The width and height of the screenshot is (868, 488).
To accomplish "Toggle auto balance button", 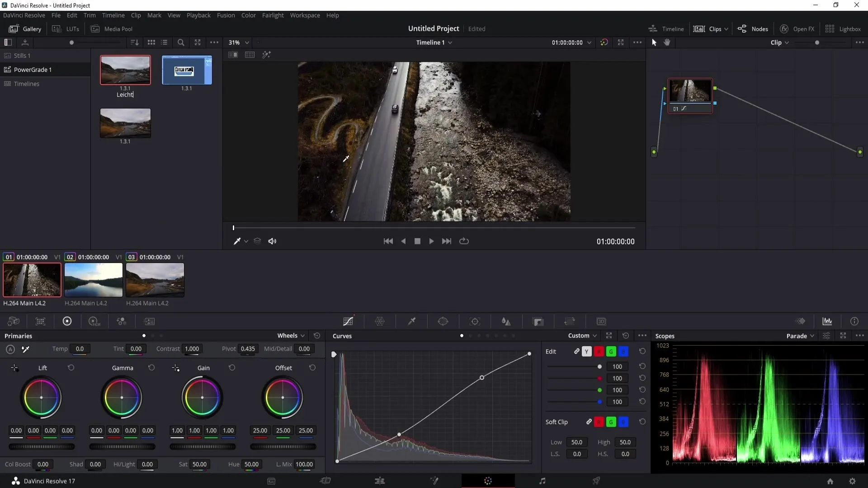I will 10,349.
